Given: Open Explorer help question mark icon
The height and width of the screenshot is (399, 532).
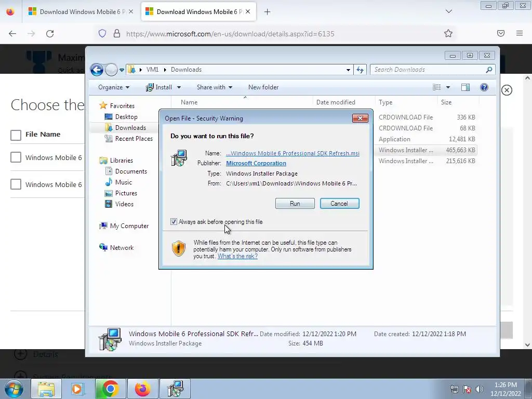Looking at the screenshot, I should click(x=484, y=87).
